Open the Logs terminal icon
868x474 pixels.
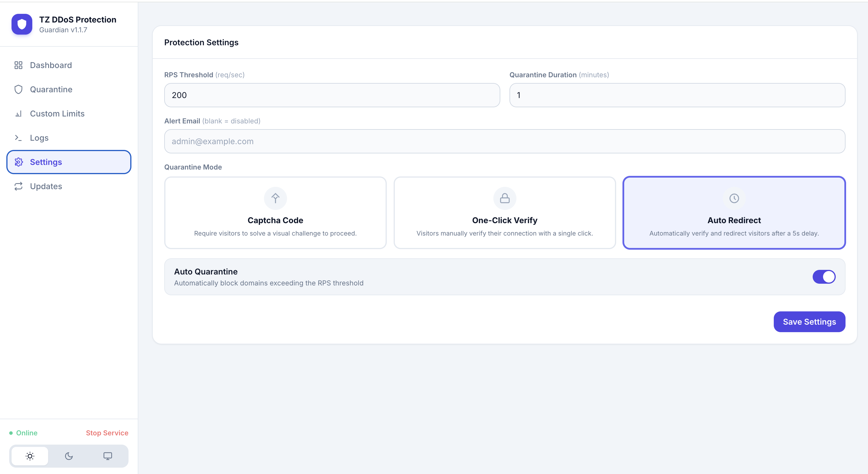18,138
